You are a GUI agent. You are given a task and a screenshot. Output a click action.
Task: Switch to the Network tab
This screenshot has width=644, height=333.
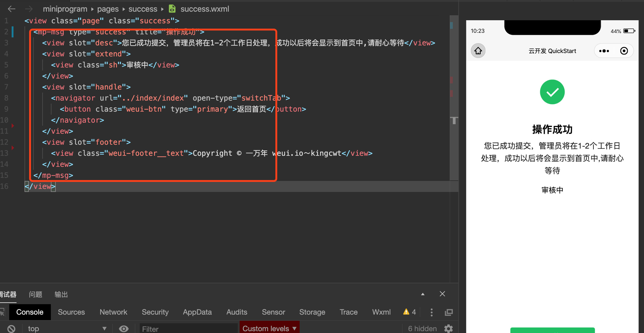(x=113, y=312)
